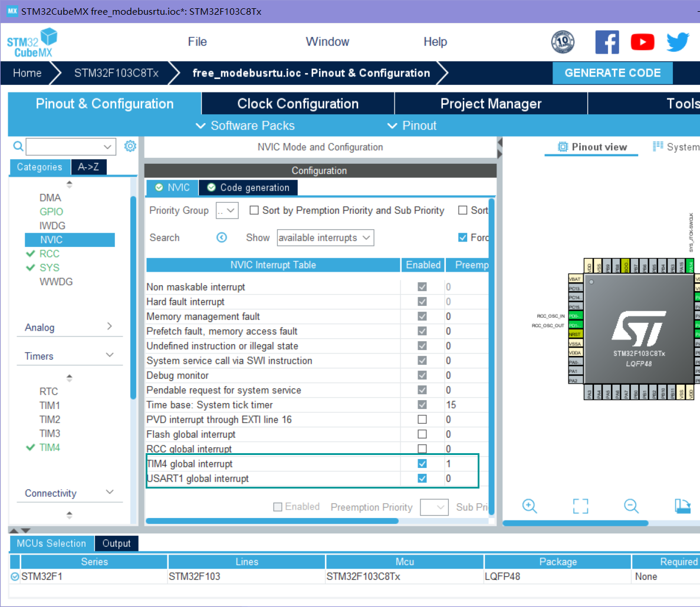Screen dimensions: 700x607
Task: Toggle Sort by Premption Priority checkbox
Action: pyautogui.click(x=254, y=210)
